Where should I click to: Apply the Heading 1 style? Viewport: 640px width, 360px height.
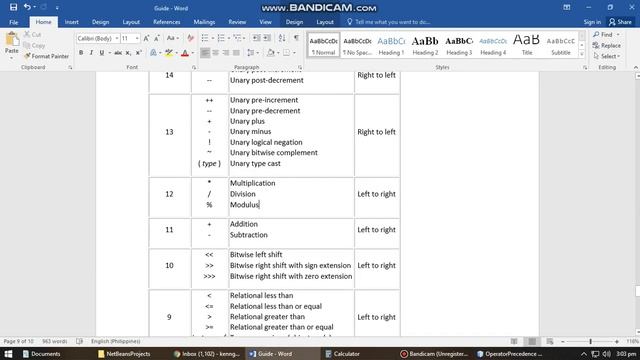click(x=391, y=45)
